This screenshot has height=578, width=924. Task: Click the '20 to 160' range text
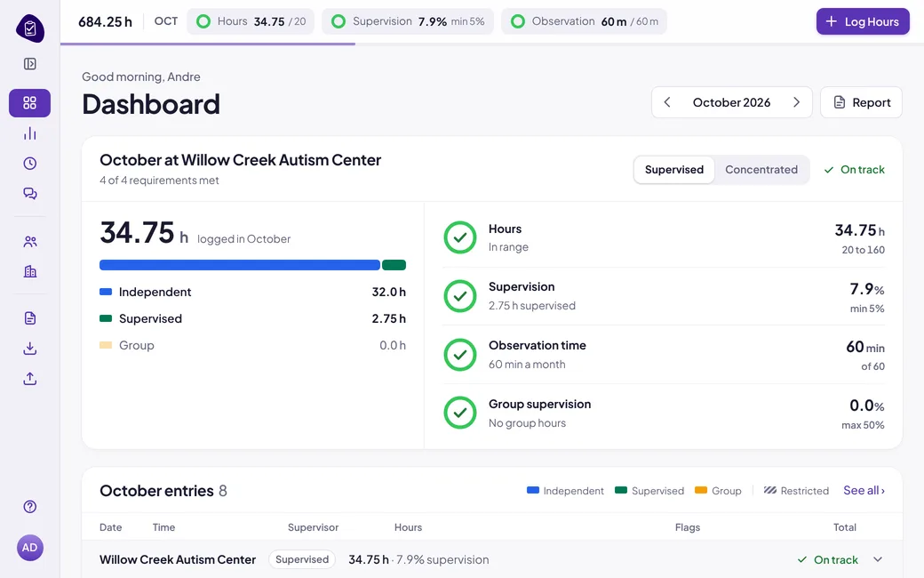click(x=864, y=250)
